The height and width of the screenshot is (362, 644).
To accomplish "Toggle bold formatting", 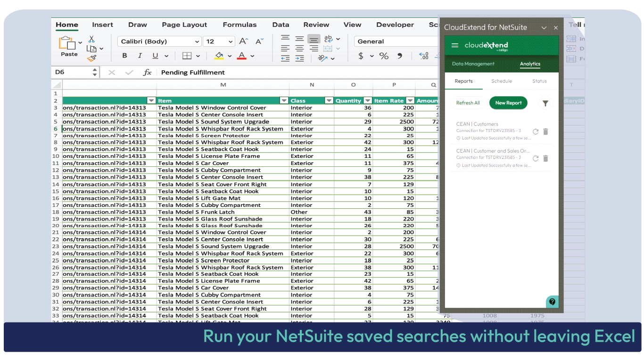I will tap(125, 56).
